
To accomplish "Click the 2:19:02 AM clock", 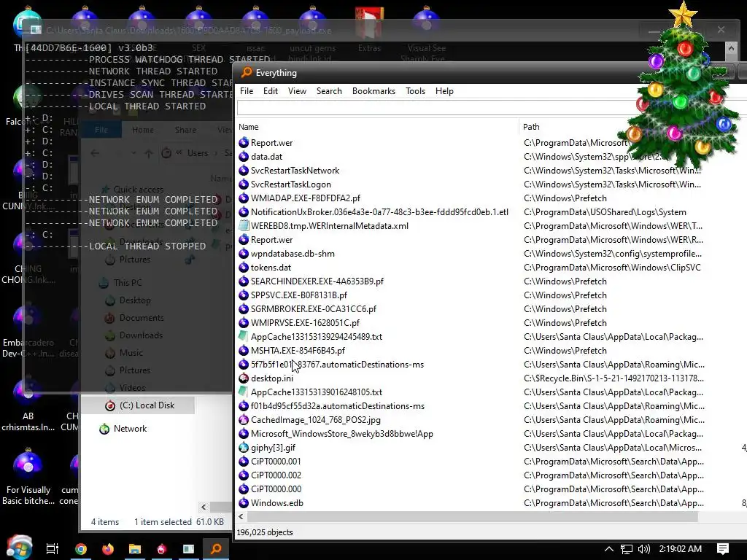I will click(681, 549).
